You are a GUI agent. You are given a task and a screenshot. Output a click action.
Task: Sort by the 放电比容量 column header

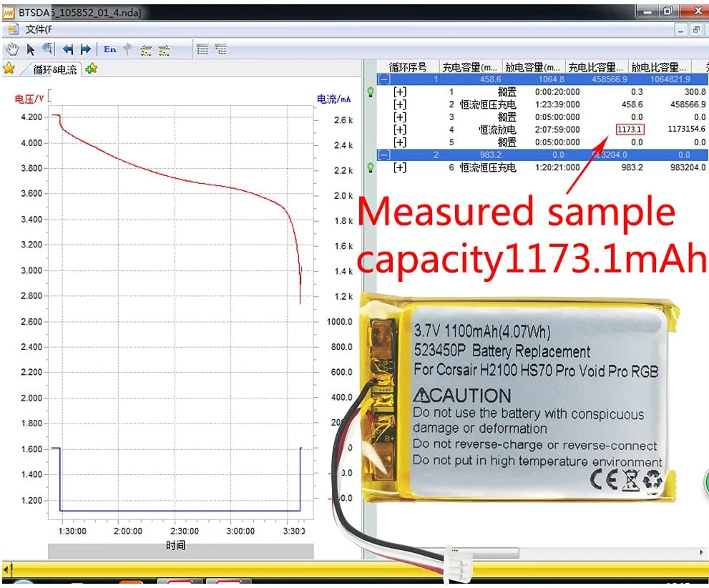659,67
